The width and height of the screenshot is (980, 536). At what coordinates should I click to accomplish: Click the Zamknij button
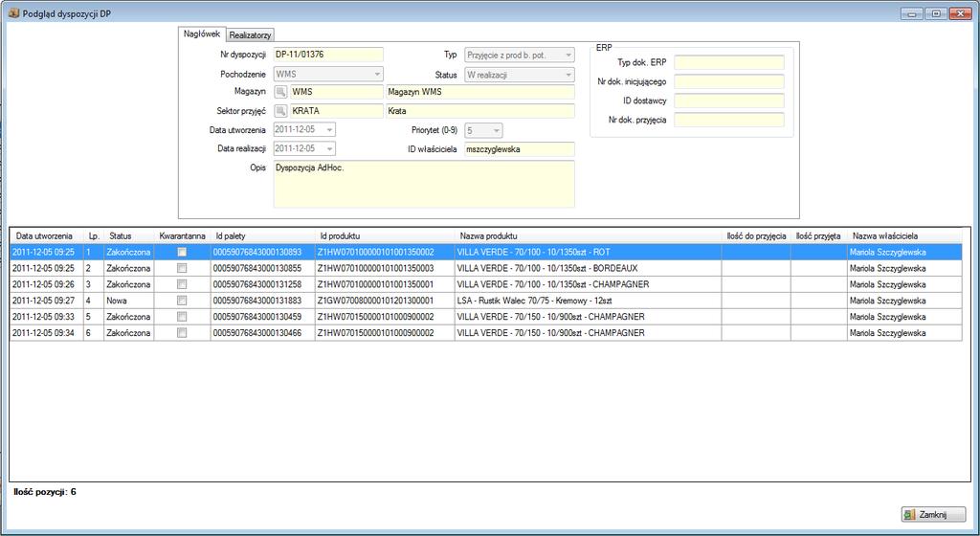[933, 515]
